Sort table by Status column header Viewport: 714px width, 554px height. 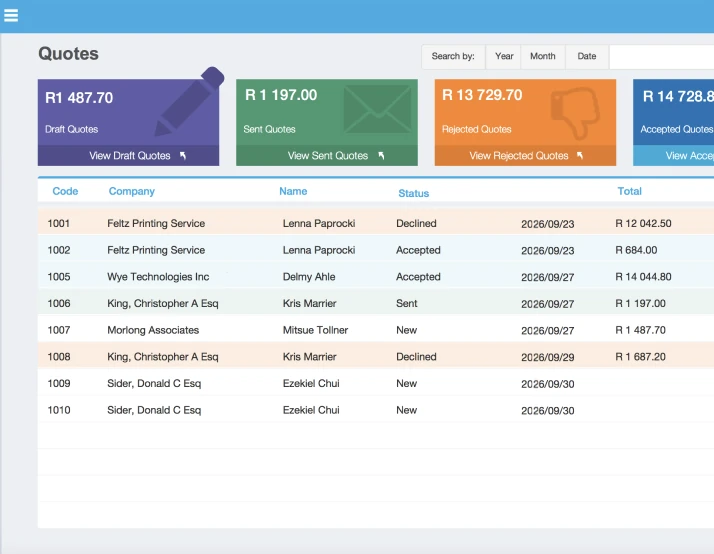[x=413, y=193]
